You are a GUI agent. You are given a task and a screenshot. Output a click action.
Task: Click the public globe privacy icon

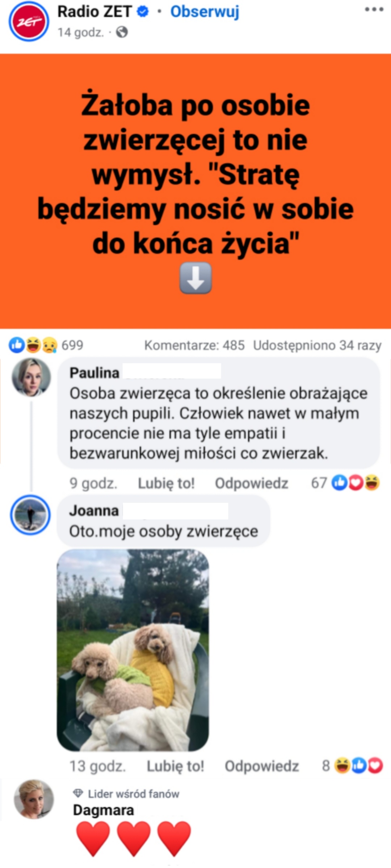click(122, 33)
